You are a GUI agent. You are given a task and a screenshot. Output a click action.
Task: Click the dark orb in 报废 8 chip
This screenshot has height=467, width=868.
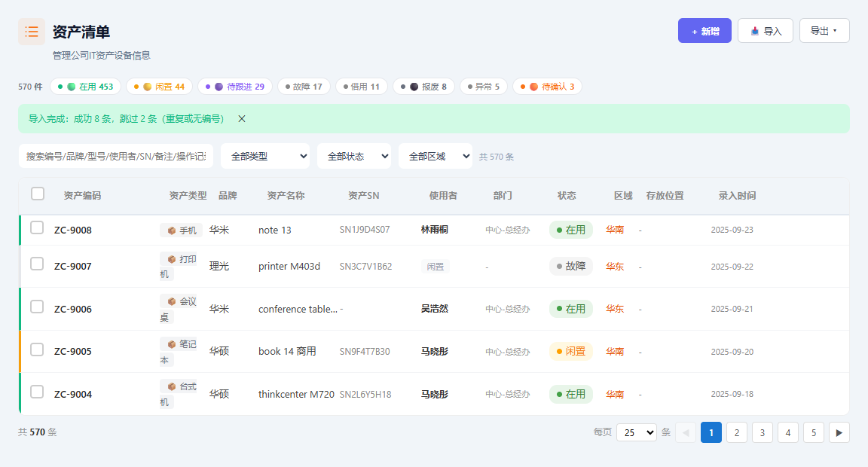coord(414,87)
